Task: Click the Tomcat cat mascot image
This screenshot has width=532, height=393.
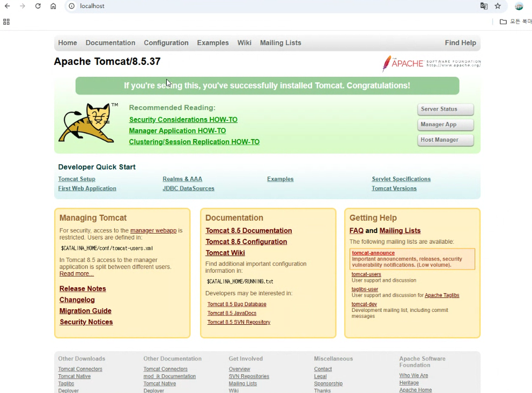Action: (88, 122)
